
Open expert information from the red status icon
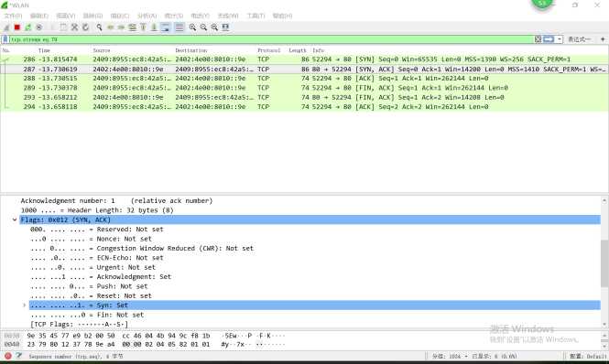pos(7,356)
